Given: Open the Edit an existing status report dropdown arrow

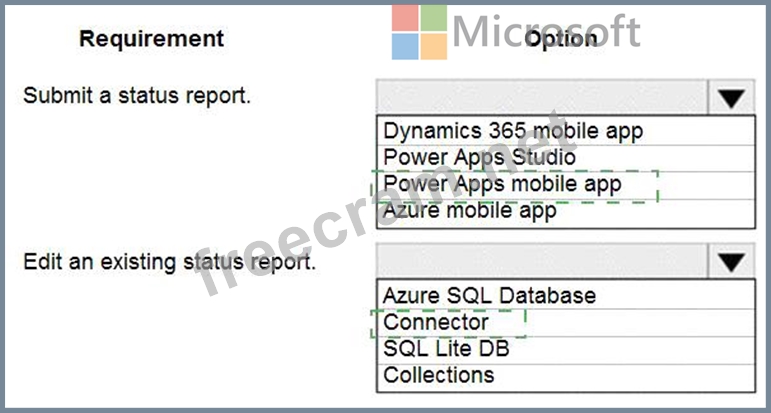Looking at the screenshot, I should [732, 262].
